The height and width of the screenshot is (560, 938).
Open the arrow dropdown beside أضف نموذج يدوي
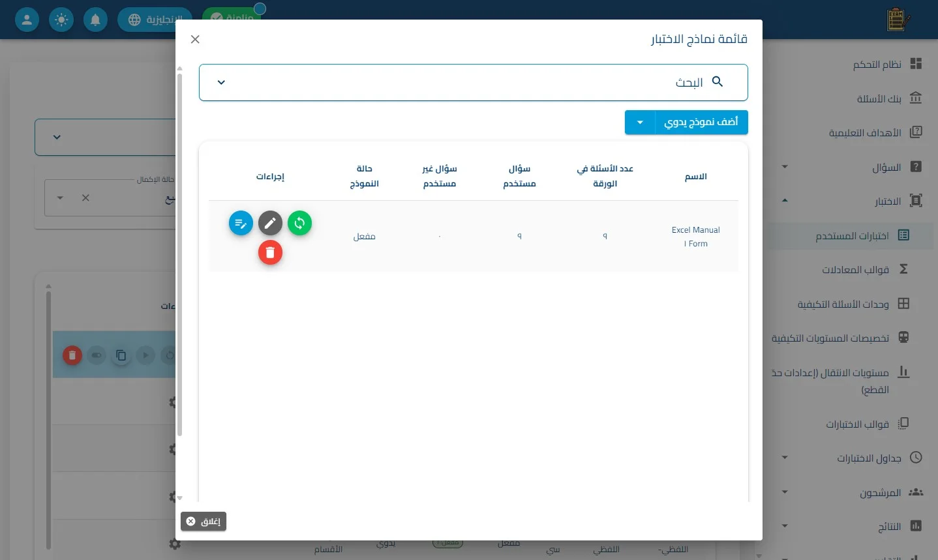coord(640,123)
